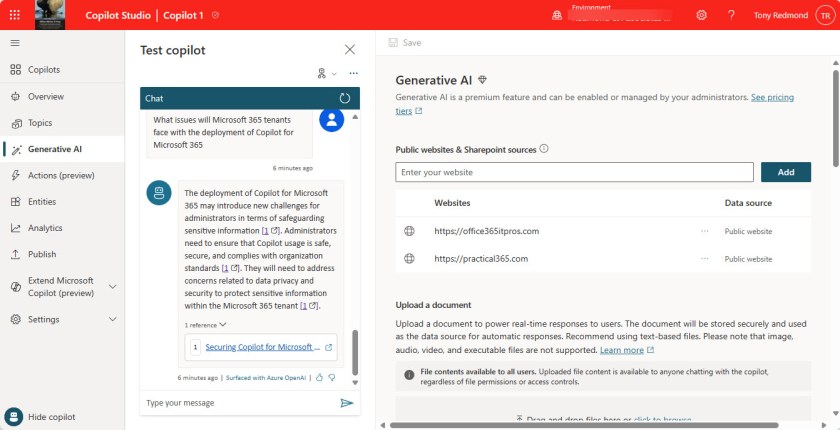Image resolution: width=840 pixels, height=430 pixels.
Task: Open the environment picker icon
Action: [x=557, y=16]
